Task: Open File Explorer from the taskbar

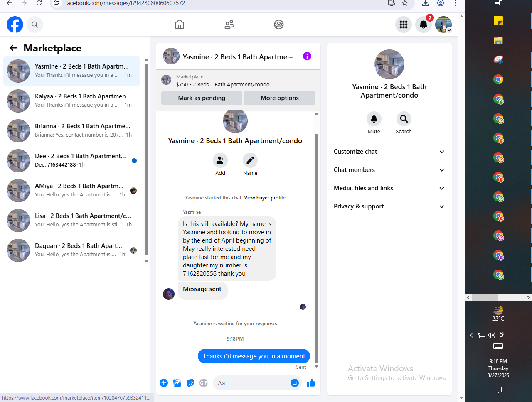Action: point(498,40)
